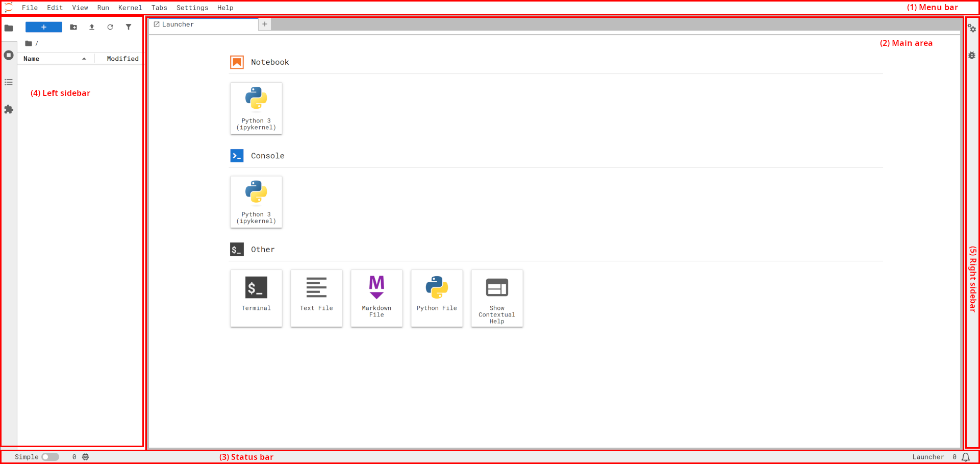Open the extension manager panel

pos(9,109)
